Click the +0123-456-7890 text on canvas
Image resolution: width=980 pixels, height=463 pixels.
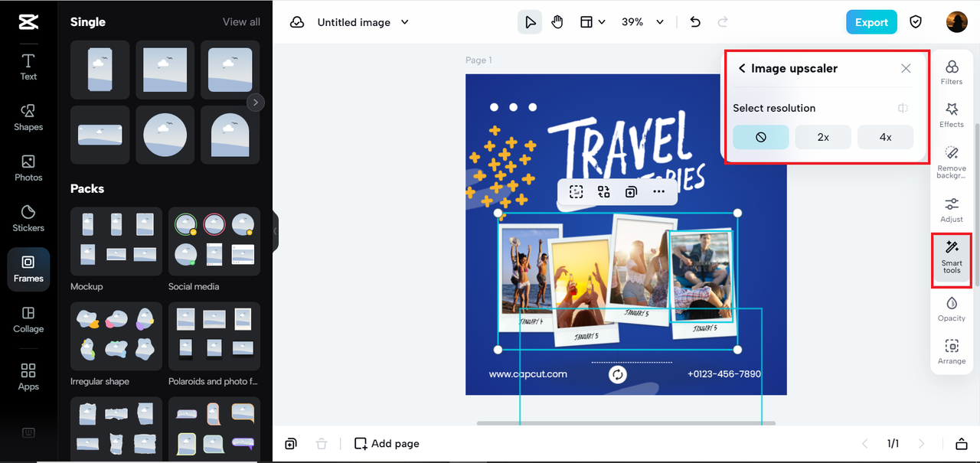coord(724,374)
